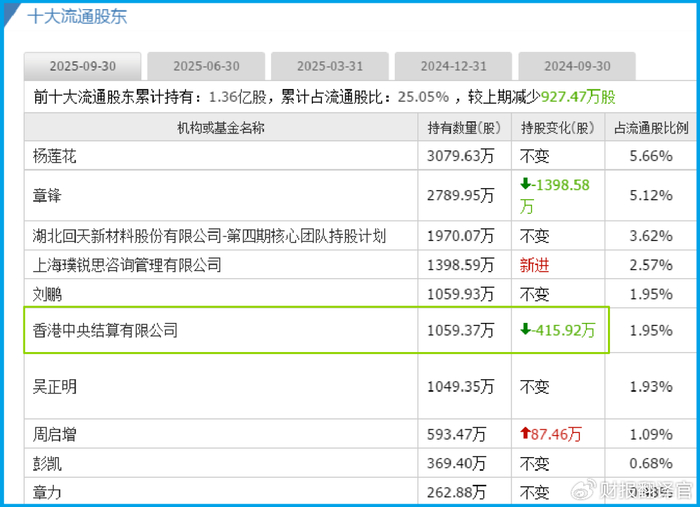Click the green down arrow for 章锋
Image resolution: width=700 pixels, height=507 pixels.
pyautogui.click(x=525, y=185)
